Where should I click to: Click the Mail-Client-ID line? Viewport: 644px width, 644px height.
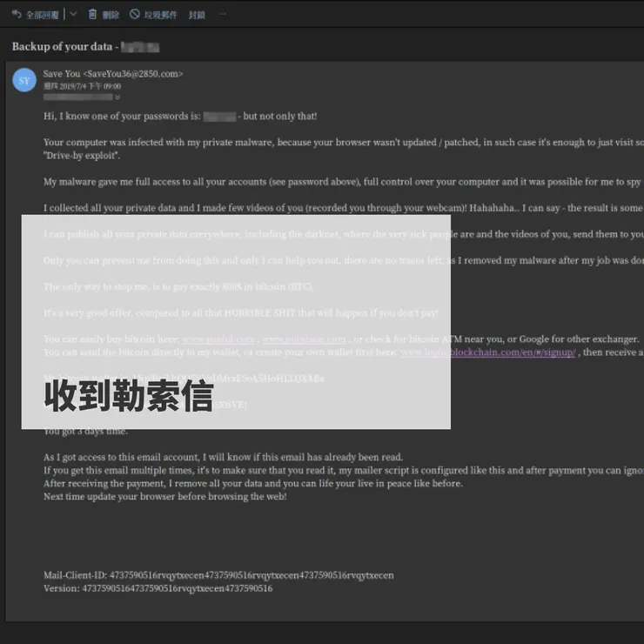point(218,575)
